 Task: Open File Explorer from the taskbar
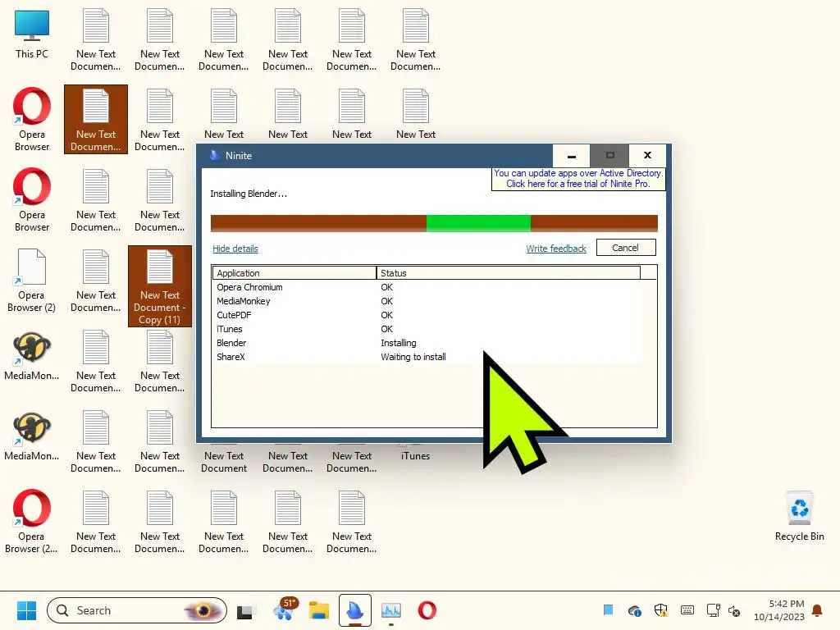coord(319,610)
